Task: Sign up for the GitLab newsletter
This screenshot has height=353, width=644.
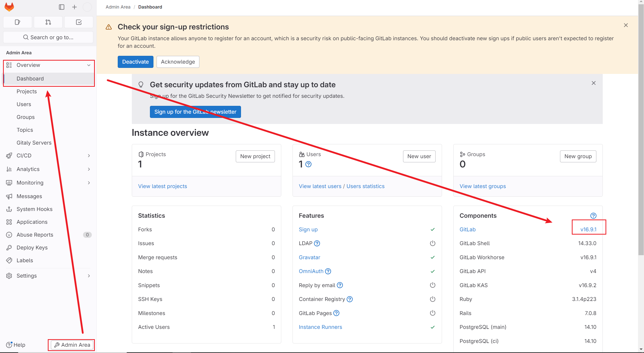Action: 195,112
